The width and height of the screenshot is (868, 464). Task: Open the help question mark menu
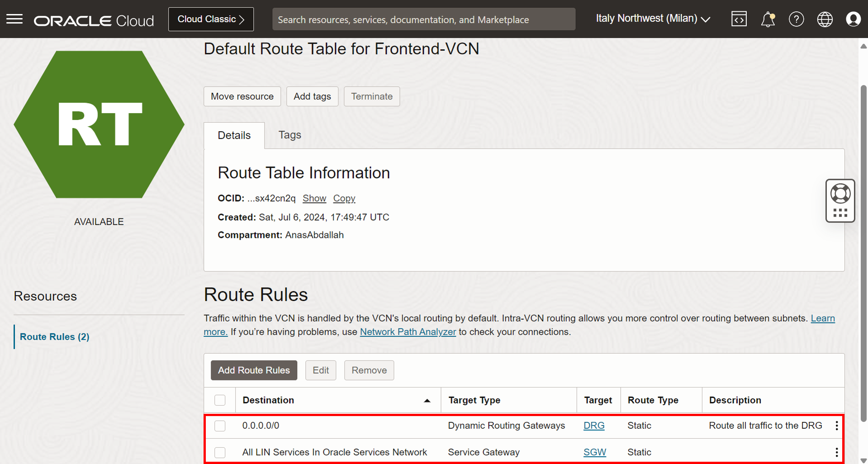click(x=796, y=19)
